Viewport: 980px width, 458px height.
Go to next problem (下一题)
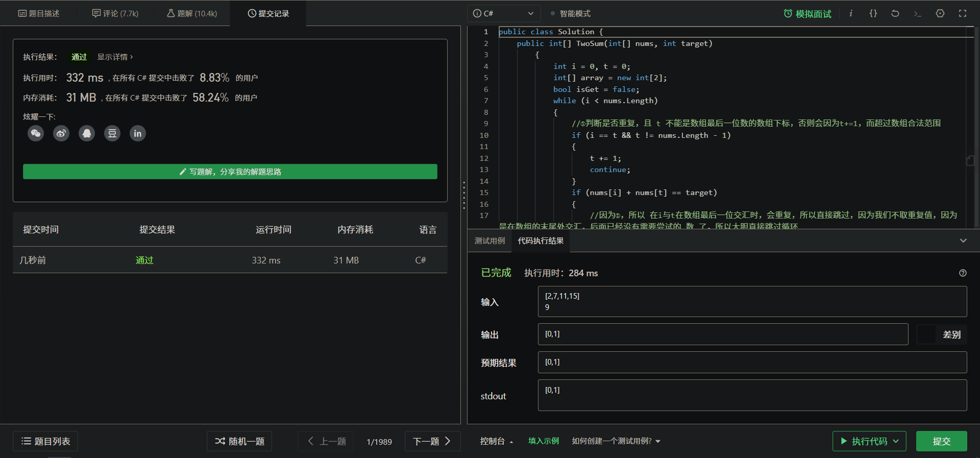432,441
